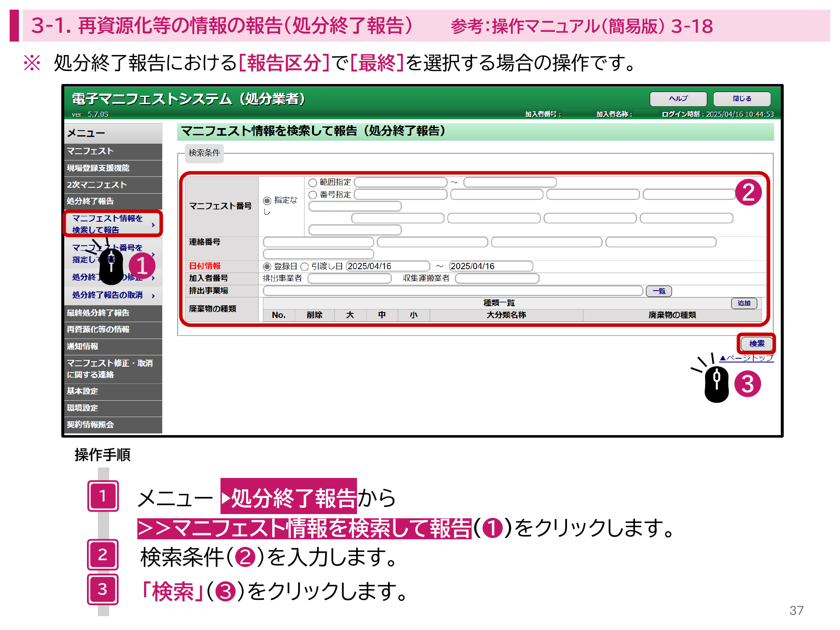Click the 検索 button
The image size is (840, 630).
click(756, 344)
